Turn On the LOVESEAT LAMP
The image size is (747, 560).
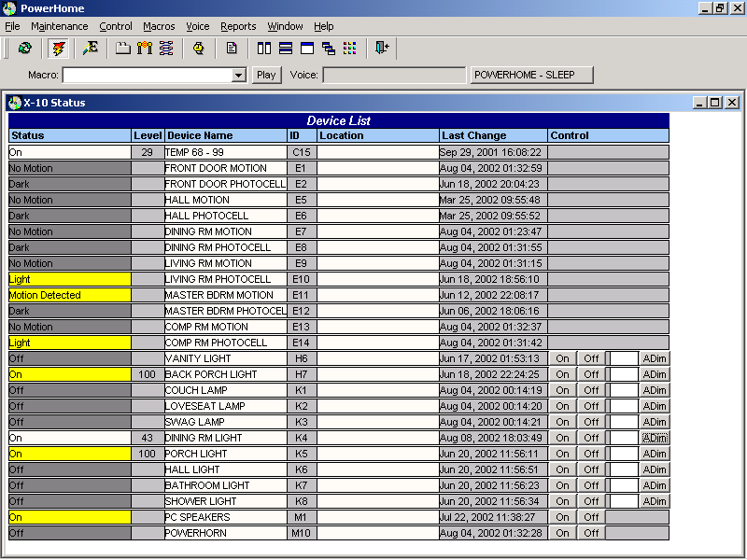click(563, 406)
